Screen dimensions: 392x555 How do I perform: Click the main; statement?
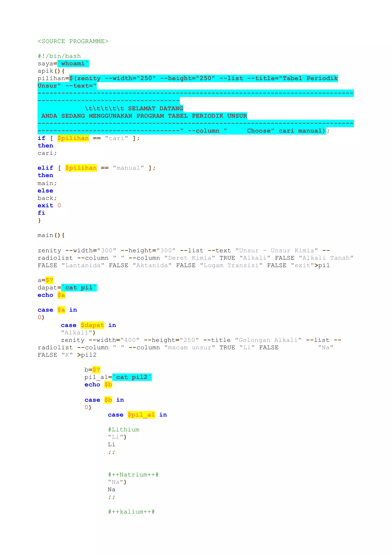pyautogui.click(x=47, y=183)
